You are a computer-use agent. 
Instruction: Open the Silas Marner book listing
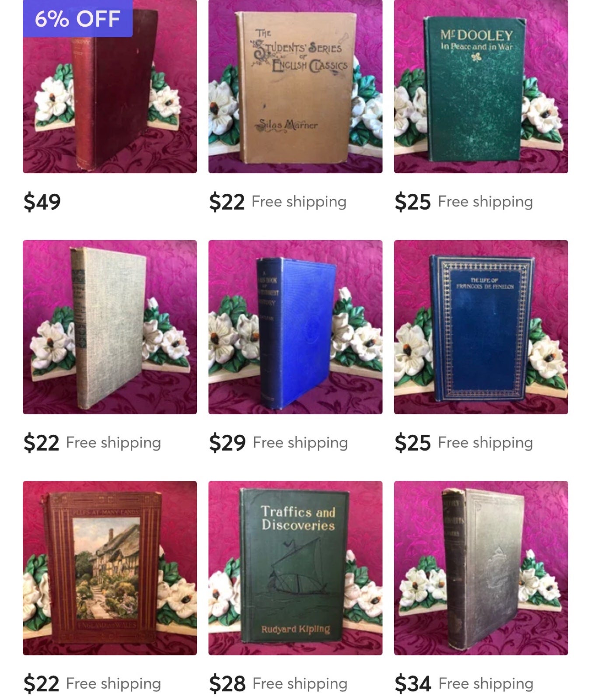coord(295,87)
